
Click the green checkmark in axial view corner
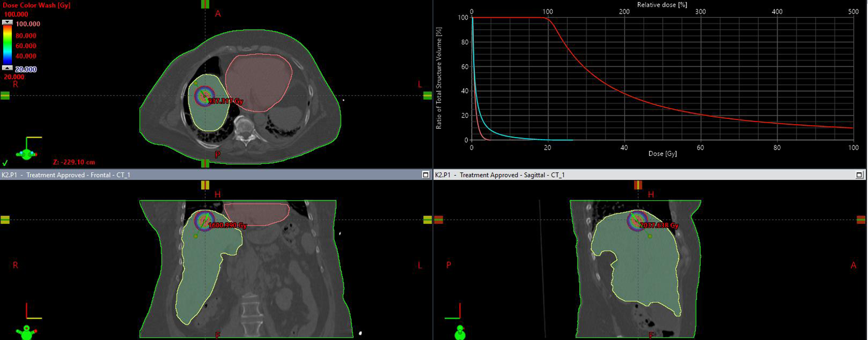tap(5, 163)
